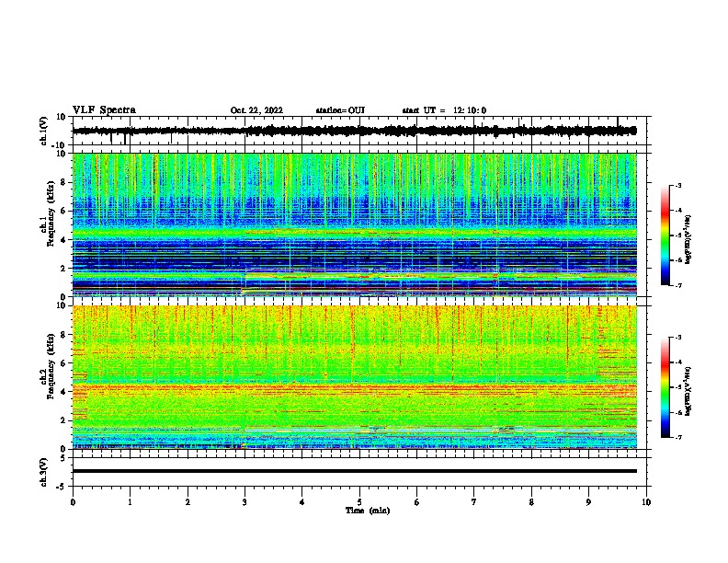Image resolution: width=728 pixels, height=563 pixels.
Task: Click the ch.3 flat black trace
Action: point(355,471)
